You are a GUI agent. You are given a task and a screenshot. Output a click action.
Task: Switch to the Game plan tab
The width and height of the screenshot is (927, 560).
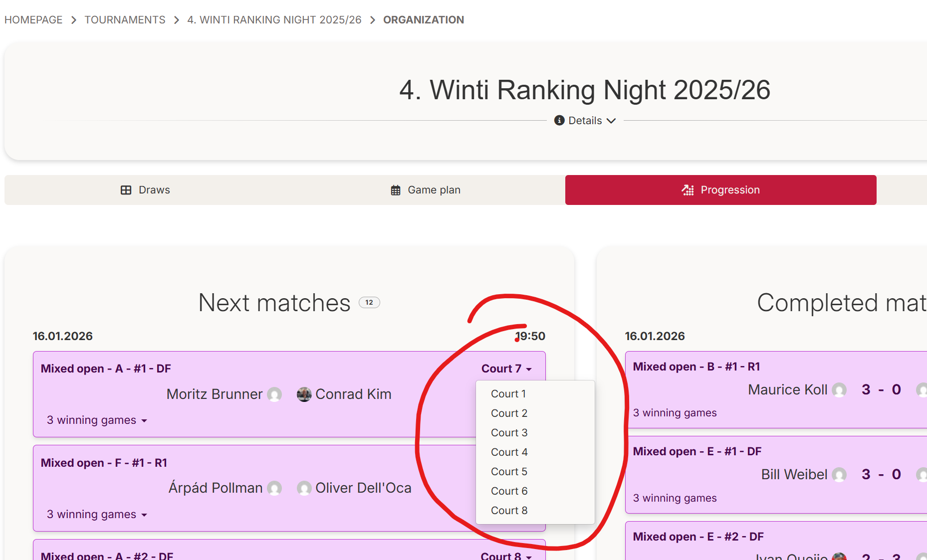(425, 190)
